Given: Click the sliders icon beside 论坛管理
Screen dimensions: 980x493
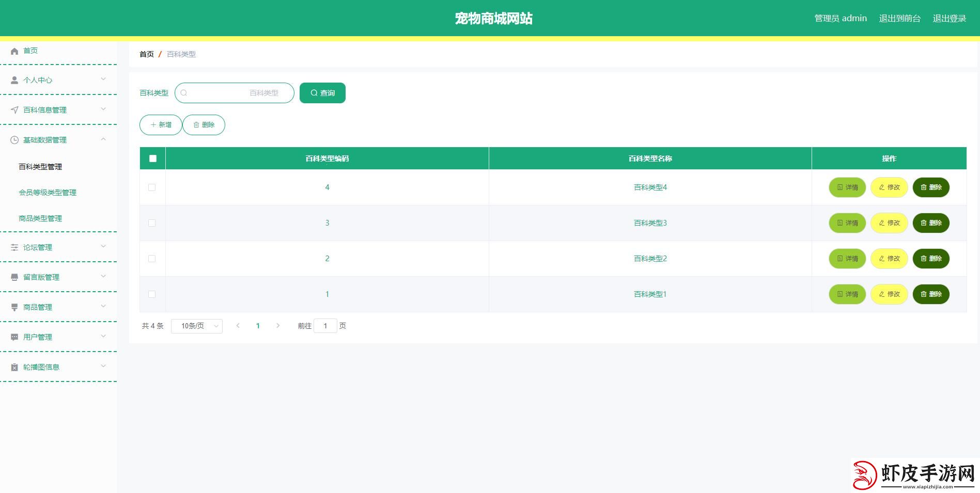Looking at the screenshot, I should 14,247.
